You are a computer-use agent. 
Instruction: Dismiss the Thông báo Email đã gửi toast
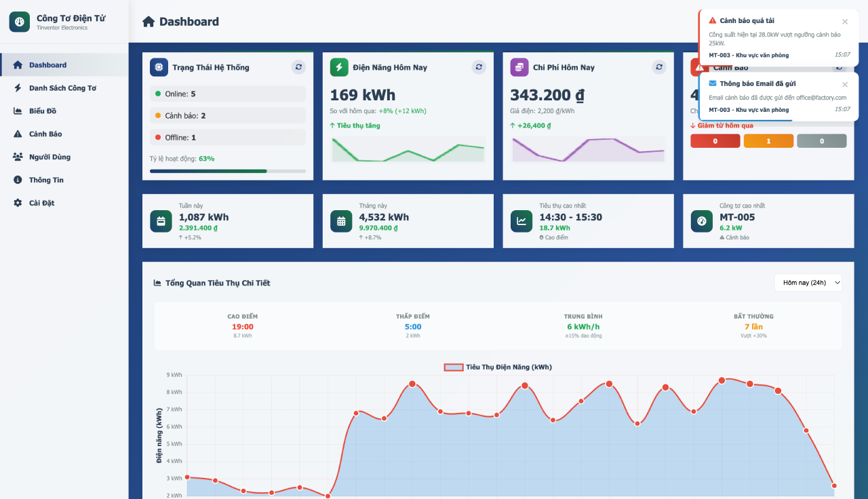click(x=844, y=85)
